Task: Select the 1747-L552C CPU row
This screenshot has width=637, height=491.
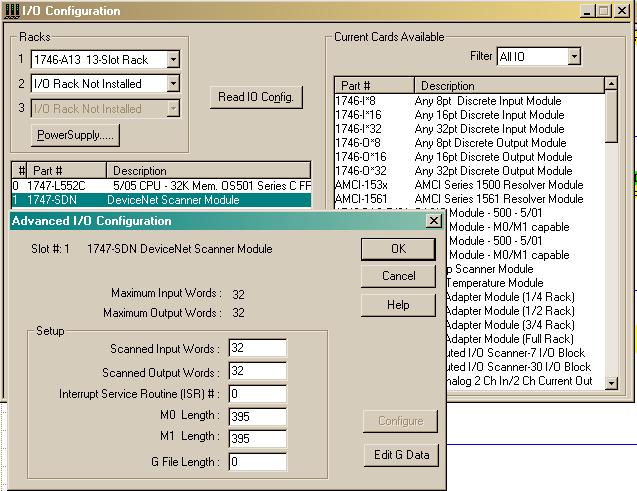Action: (x=161, y=186)
